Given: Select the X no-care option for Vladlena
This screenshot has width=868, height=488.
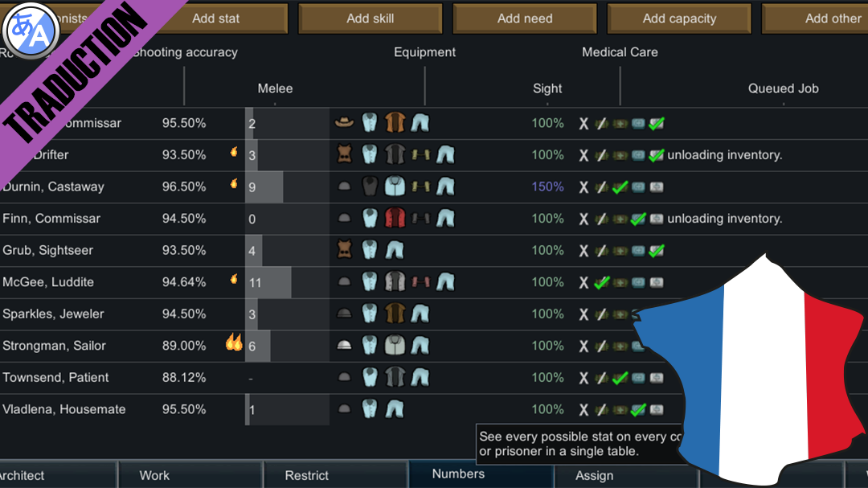Looking at the screenshot, I should pos(584,410).
